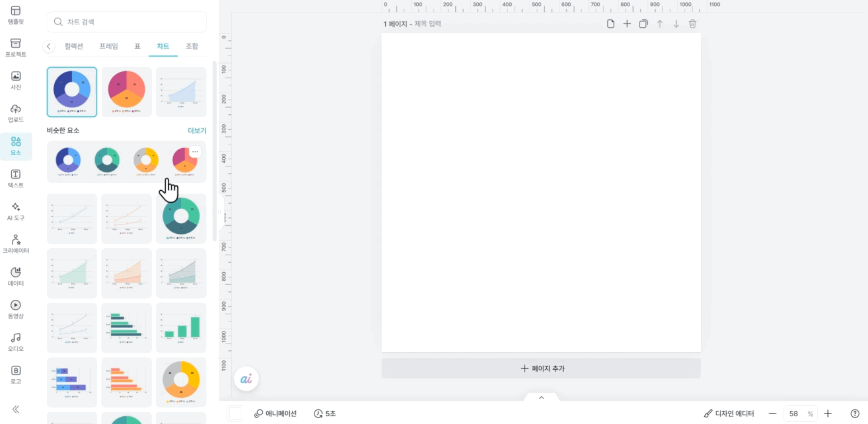Click the 페이지 추가 button
The image size is (868, 424).
click(541, 368)
